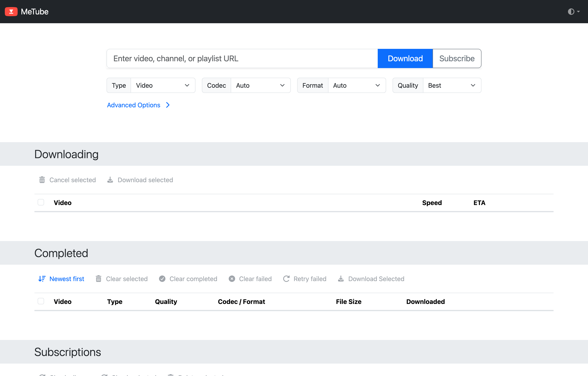
Task: Click Cancel selected in Downloading section
Action: [x=67, y=180]
